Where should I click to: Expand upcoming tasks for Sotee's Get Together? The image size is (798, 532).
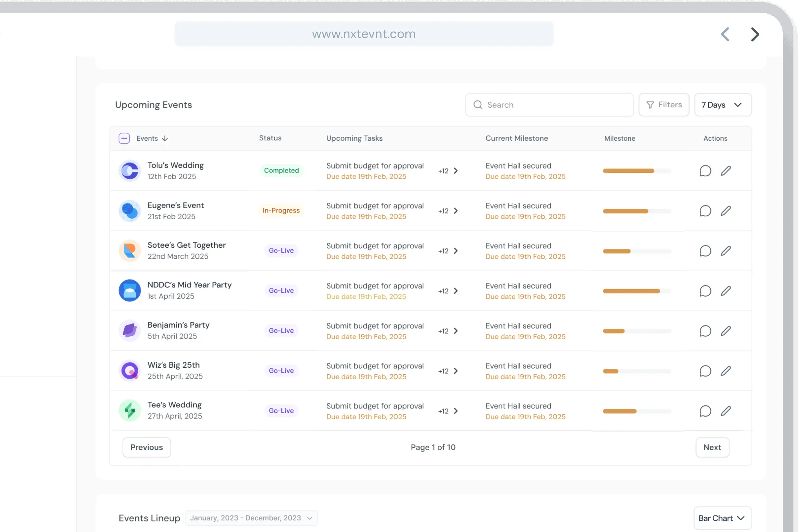point(456,251)
